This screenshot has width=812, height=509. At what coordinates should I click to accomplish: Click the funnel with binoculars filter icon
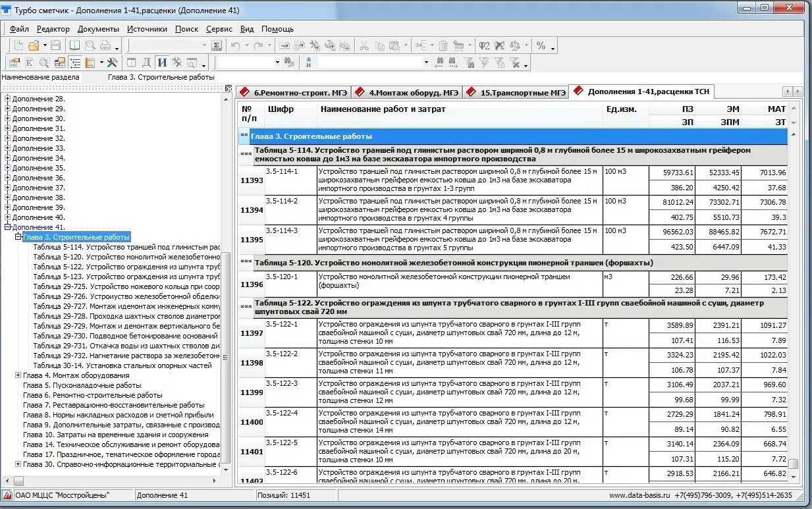pyautogui.click(x=469, y=63)
